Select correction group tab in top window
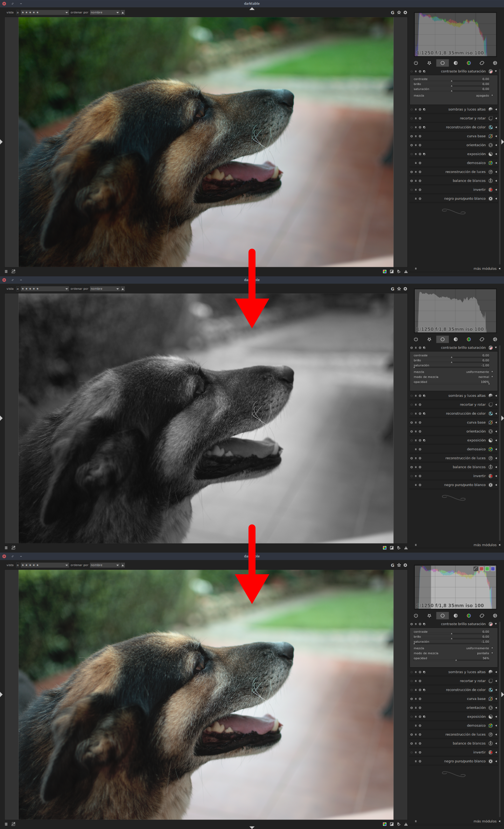 point(482,63)
